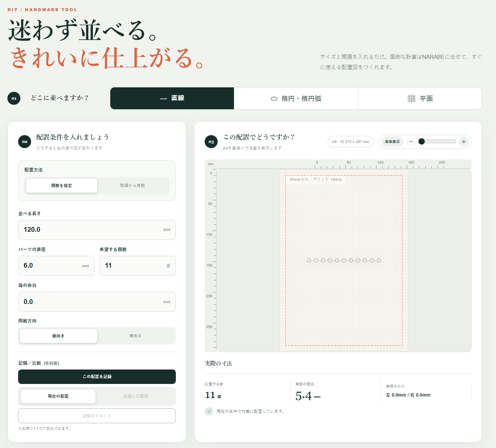Click the この配置を記録 button

tap(97, 377)
